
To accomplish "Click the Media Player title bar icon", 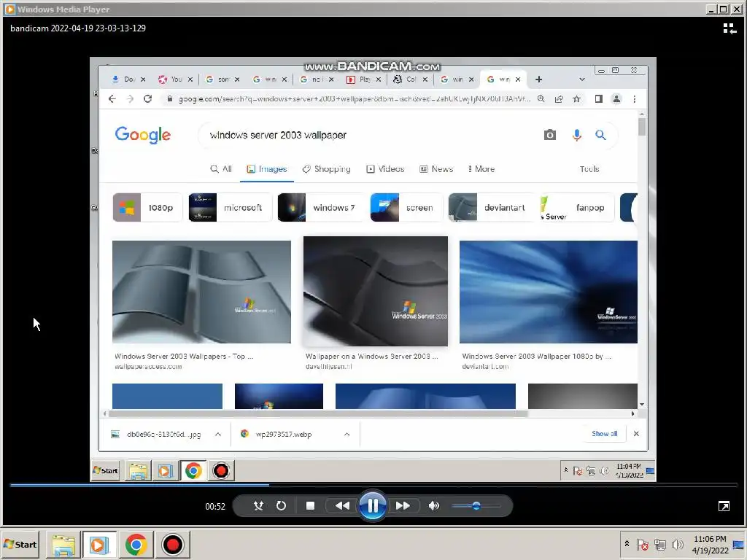I will (x=9, y=9).
